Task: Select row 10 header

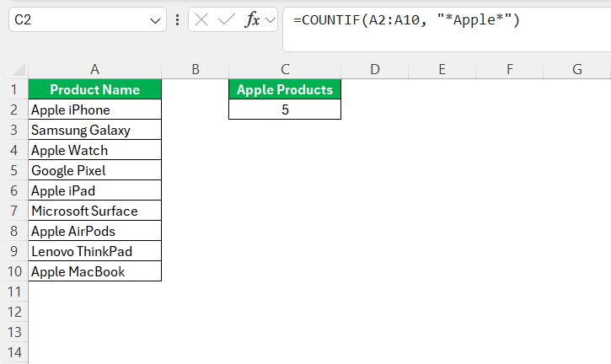Action: point(14,271)
